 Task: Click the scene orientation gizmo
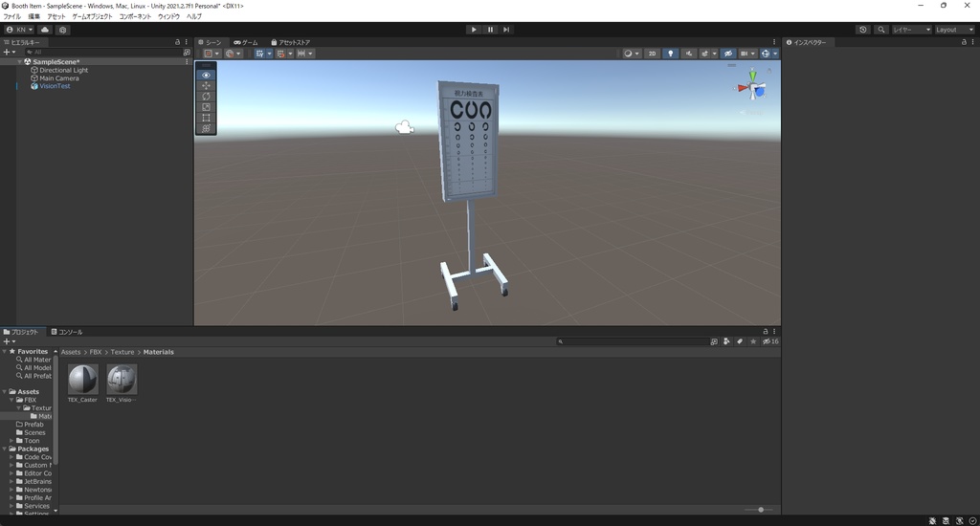tap(752, 87)
